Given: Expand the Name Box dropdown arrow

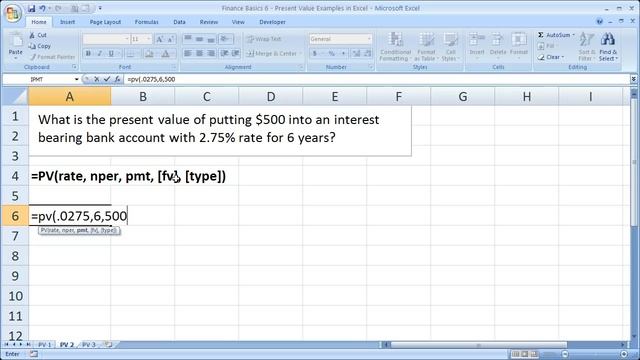Looking at the screenshot, I should point(76,79).
